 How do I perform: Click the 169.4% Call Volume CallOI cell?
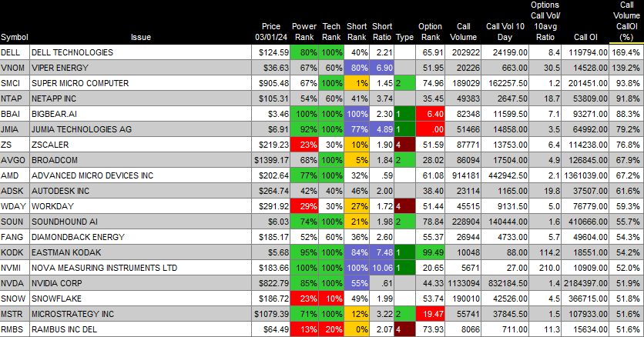[x=626, y=52]
